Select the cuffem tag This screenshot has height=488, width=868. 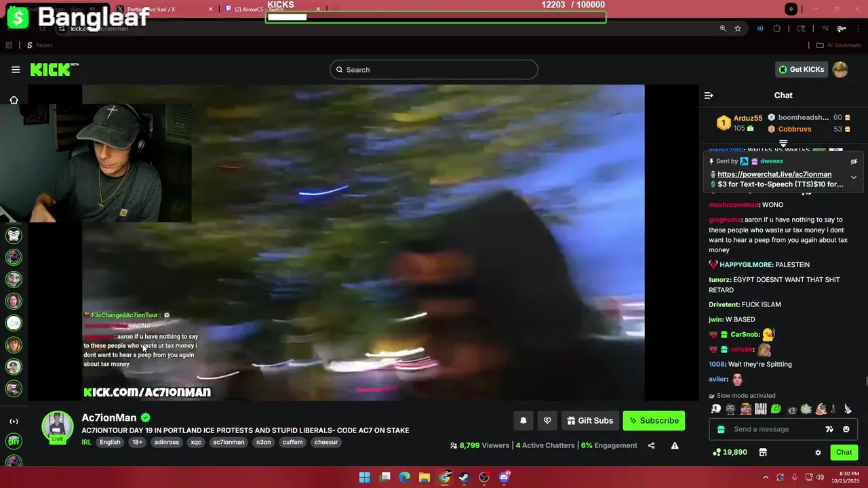coord(293,443)
